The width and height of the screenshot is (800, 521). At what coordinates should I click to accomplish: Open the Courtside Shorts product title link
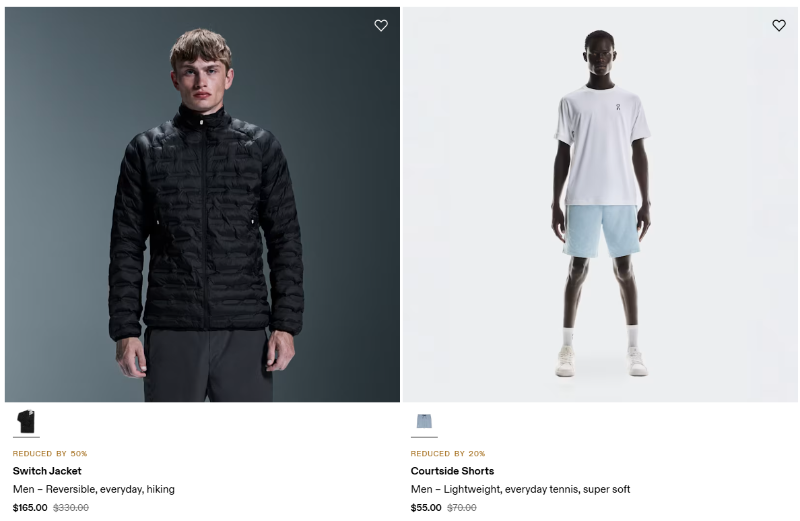tap(452, 470)
